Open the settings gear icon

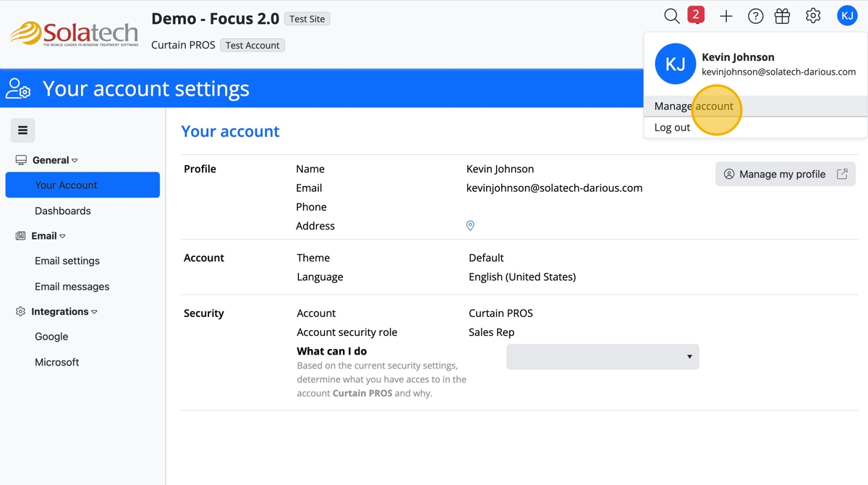point(813,16)
